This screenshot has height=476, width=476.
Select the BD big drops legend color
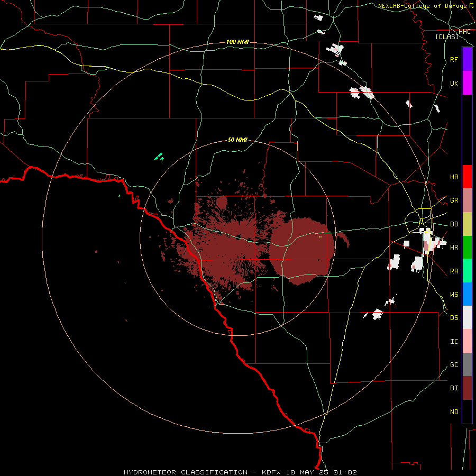pyautogui.click(x=467, y=224)
